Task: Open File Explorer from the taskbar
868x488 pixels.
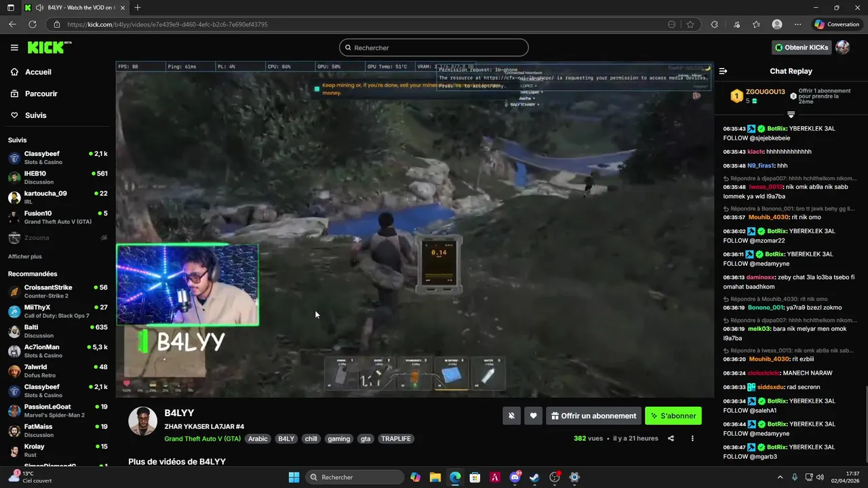Action: (x=435, y=477)
